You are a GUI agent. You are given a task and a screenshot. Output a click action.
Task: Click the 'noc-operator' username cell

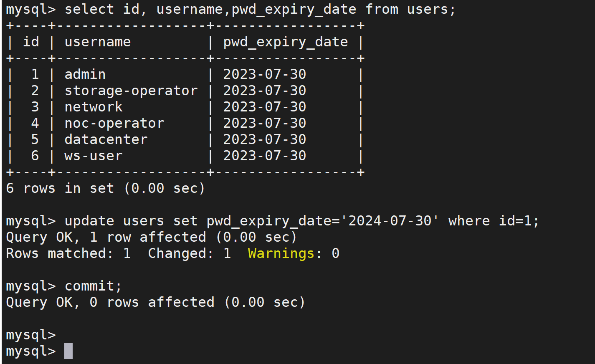[114, 123]
